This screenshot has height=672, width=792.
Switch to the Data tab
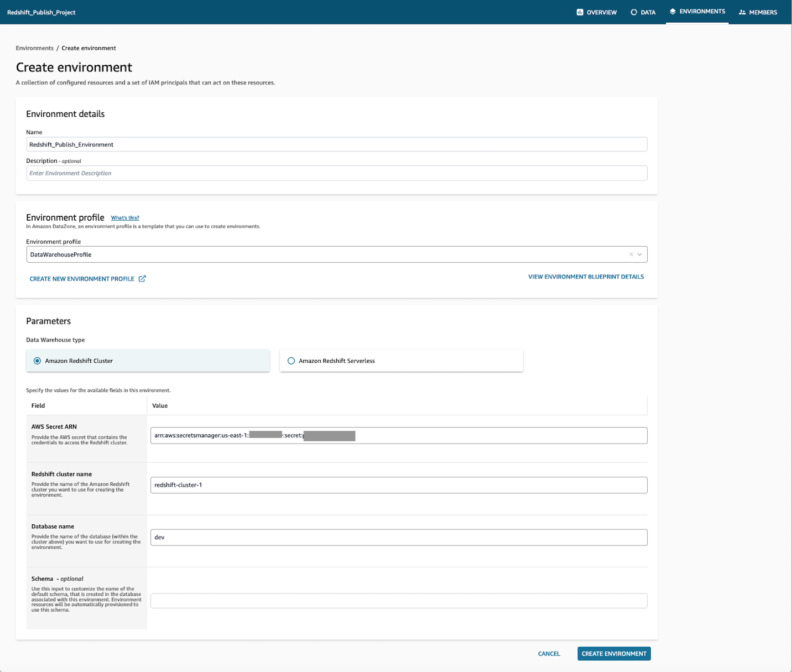click(x=643, y=12)
